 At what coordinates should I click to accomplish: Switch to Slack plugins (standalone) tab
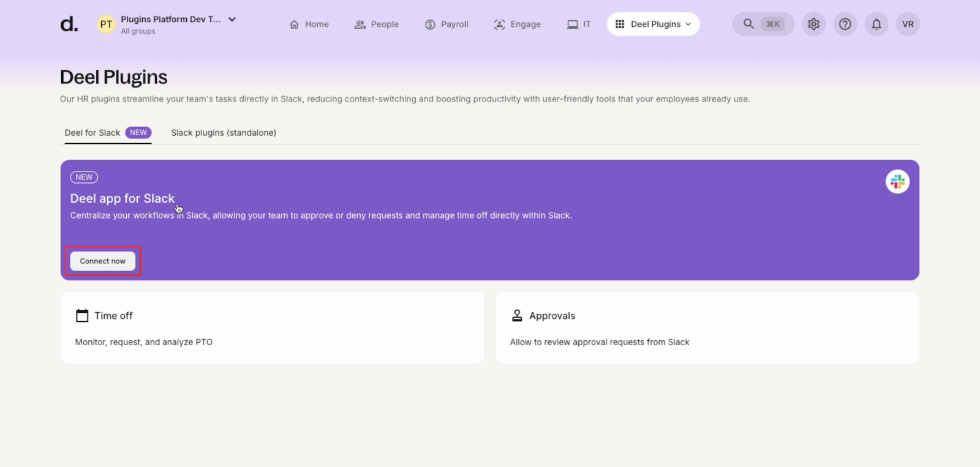pyautogui.click(x=224, y=133)
